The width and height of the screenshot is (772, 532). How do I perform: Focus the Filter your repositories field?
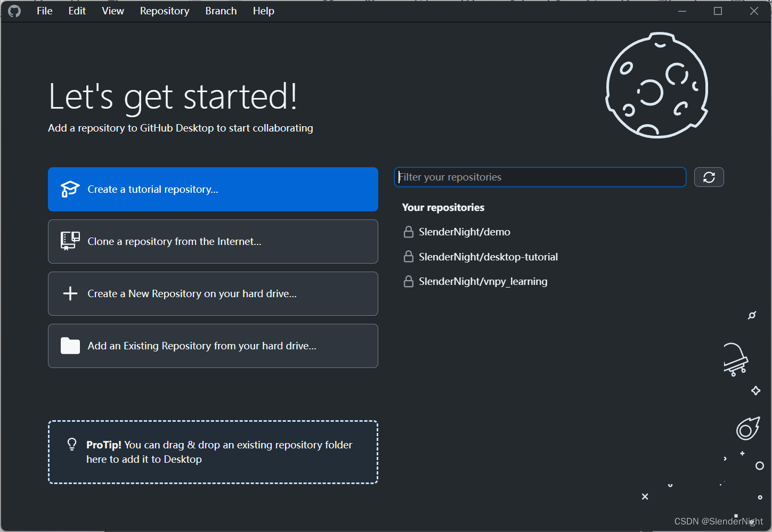tap(540, 177)
